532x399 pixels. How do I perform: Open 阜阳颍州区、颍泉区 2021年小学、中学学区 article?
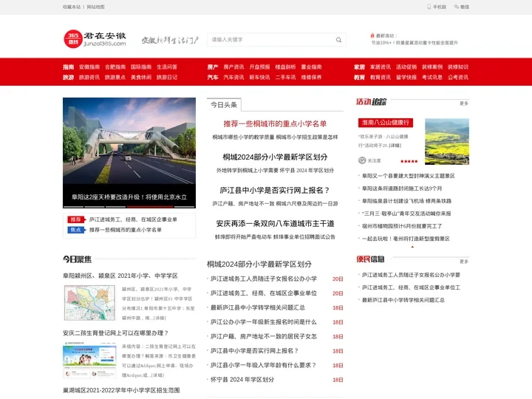click(x=120, y=276)
